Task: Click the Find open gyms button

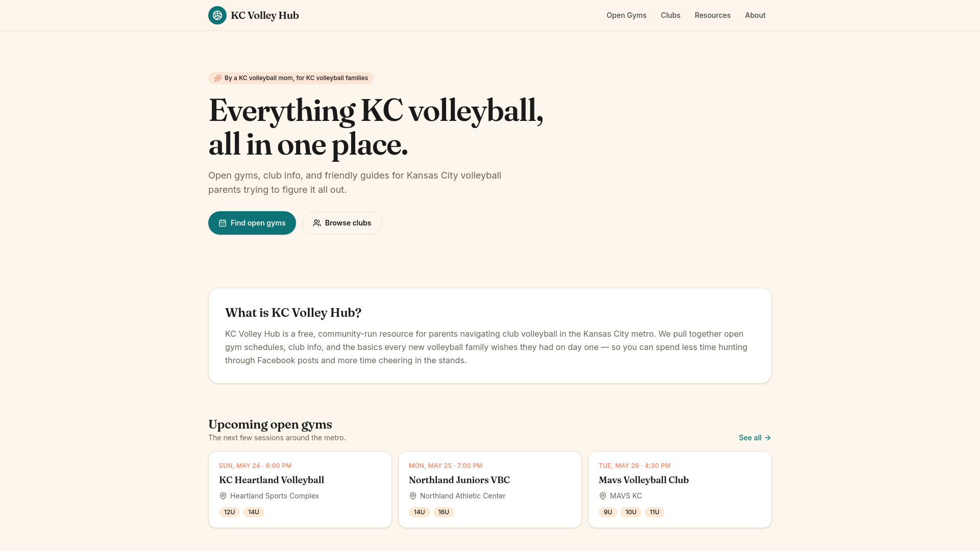Action: tap(252, 223)
